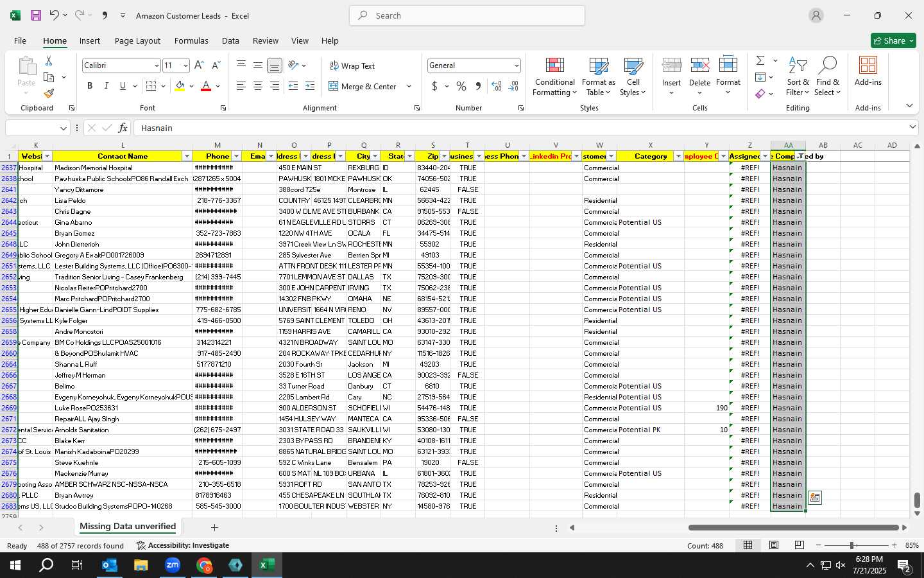Viewport: 924px width, 578px height.
Task: Center-align text horizontally
Action: coord(257,86)
